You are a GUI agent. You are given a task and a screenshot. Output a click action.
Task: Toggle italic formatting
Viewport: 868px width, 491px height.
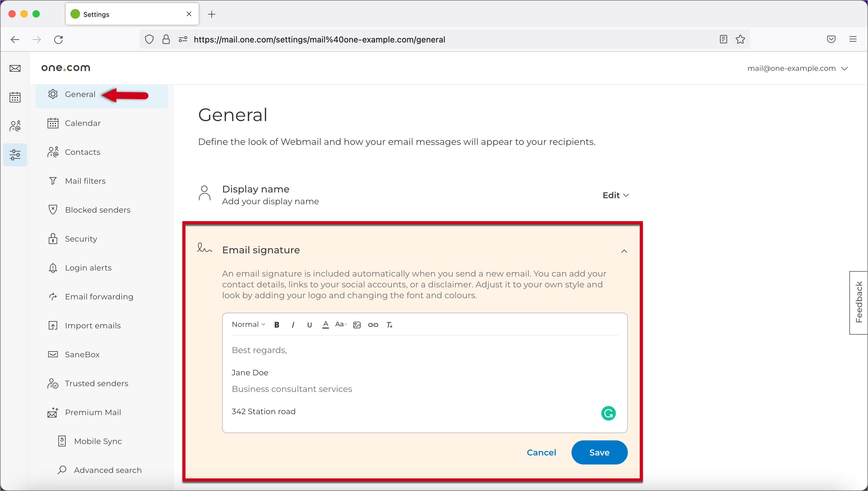293,325
